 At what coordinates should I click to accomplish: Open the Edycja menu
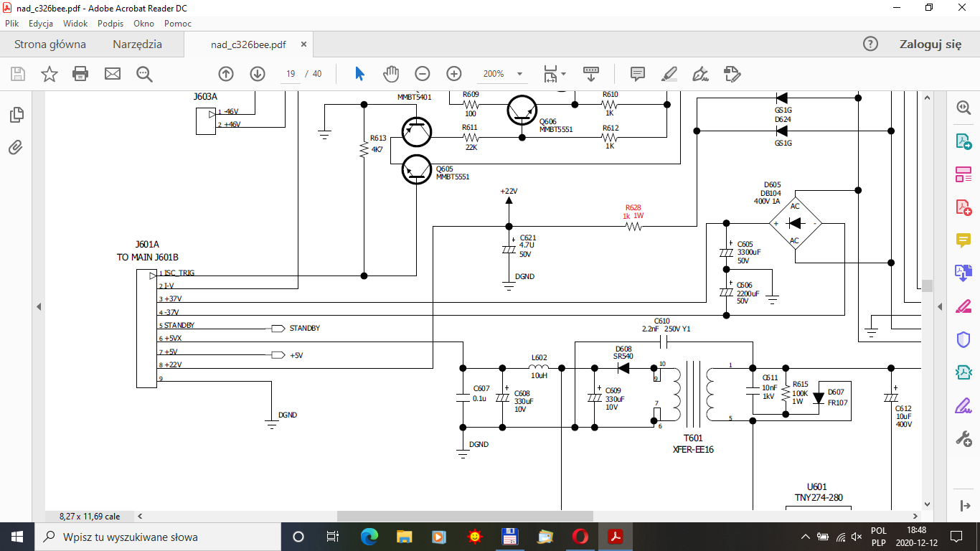(41, 24)
